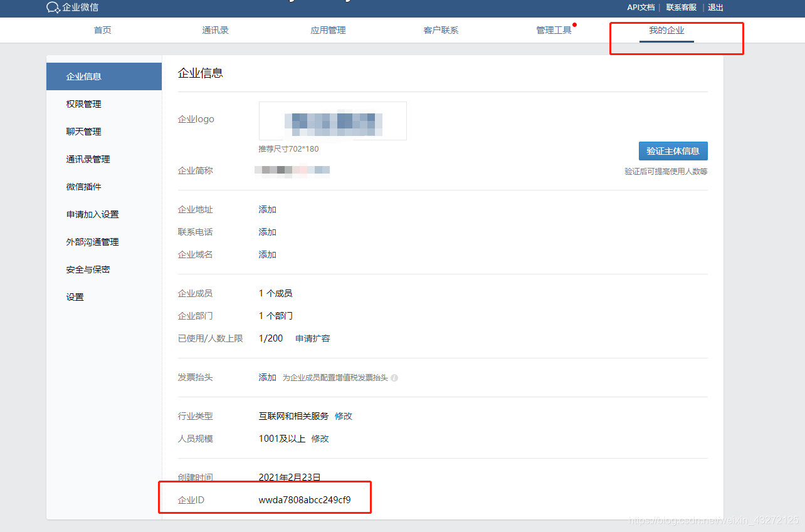Open the 1 个部门 link
Image resolution: width=805 pixels, height=532 pixels.
[275, 316]
